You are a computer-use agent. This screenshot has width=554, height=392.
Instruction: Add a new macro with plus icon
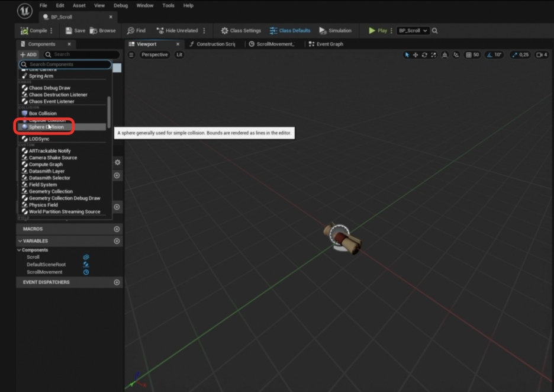click(x=117, y=229)
